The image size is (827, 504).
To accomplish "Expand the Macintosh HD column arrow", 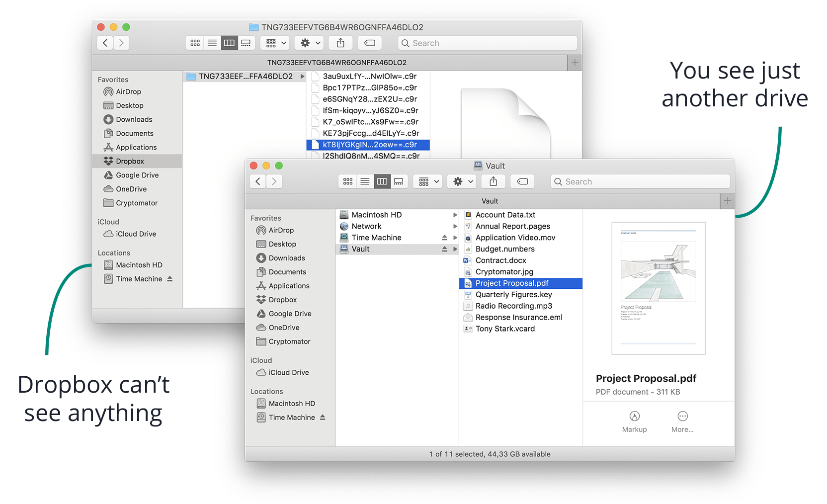I will point(455,215).
